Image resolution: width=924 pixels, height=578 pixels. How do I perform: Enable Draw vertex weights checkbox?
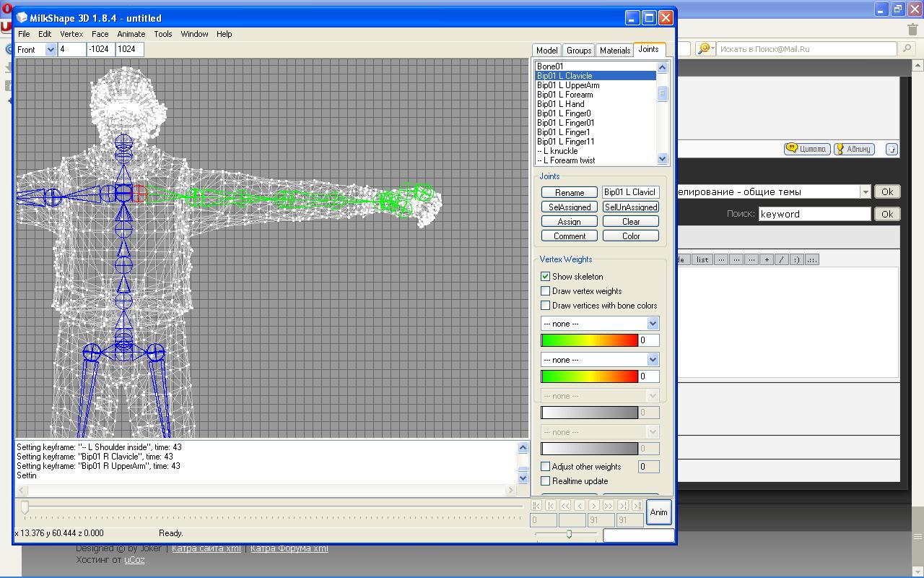pos(546,291)
